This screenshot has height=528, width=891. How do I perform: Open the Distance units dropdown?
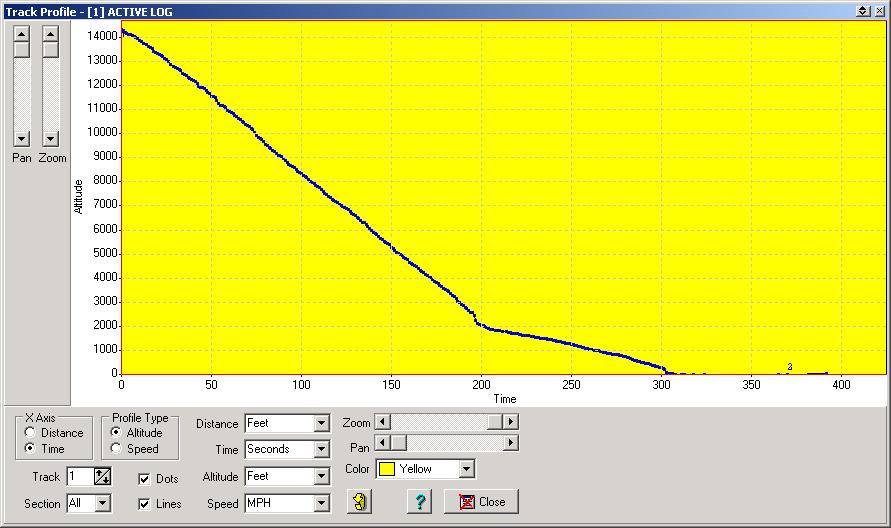pyautogui.click(x=321, y=424)
